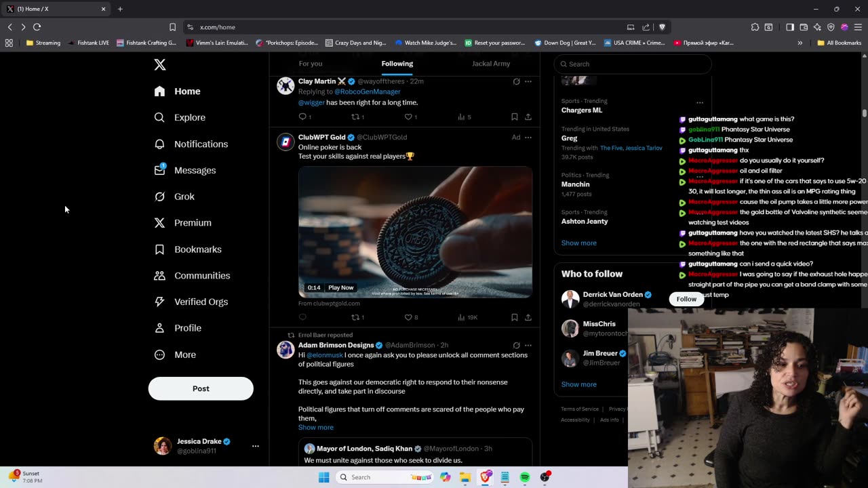Open Bookmarks in sidebar
Screen dimensions: 868x488
coord(188,249)
